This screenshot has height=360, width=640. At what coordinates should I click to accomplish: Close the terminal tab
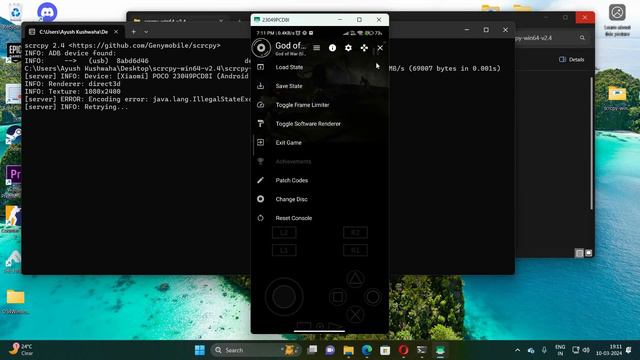(116, 32)
